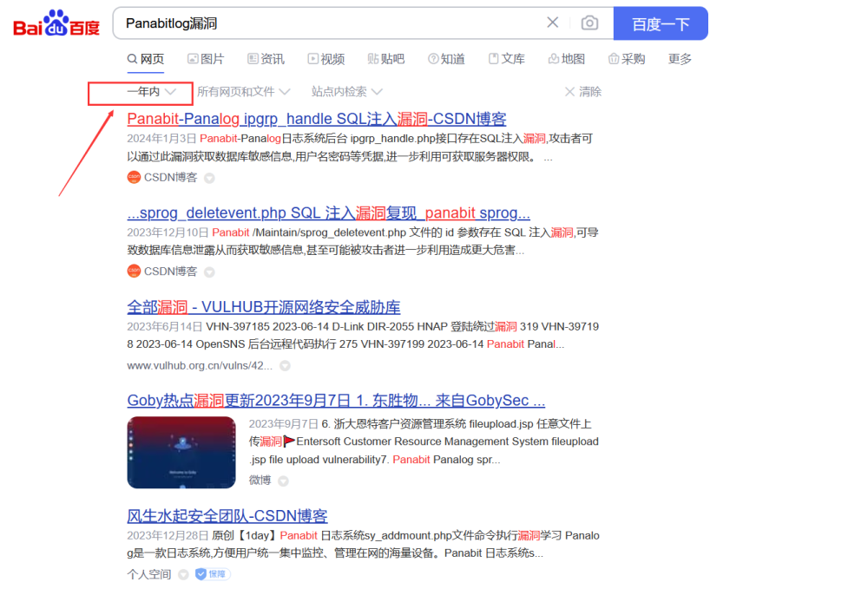Click 清除 to clear filters
The height and width of the screenshot is (595, 868).
[583, 92]
